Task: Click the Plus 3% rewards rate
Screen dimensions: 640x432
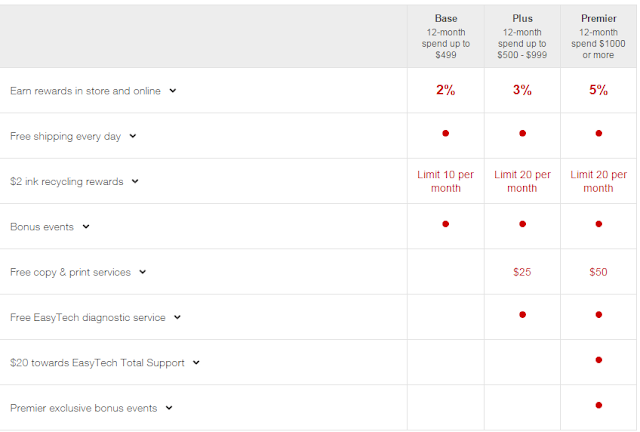Action: pyautogui.click(x=521, y=90)
